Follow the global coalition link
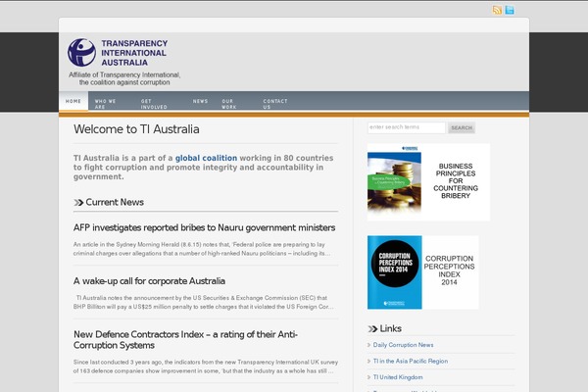 [x=206, y=158]
